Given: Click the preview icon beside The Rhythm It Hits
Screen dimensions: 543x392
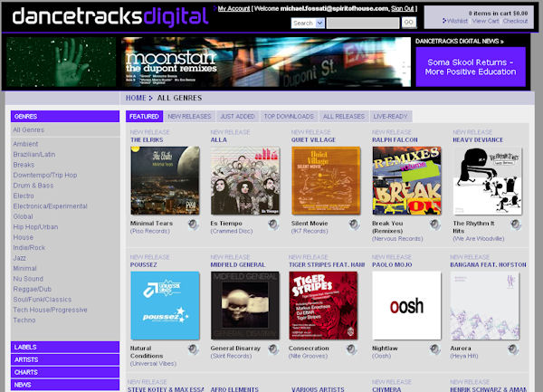Looking at the screenshot, I should click(515, 225).
